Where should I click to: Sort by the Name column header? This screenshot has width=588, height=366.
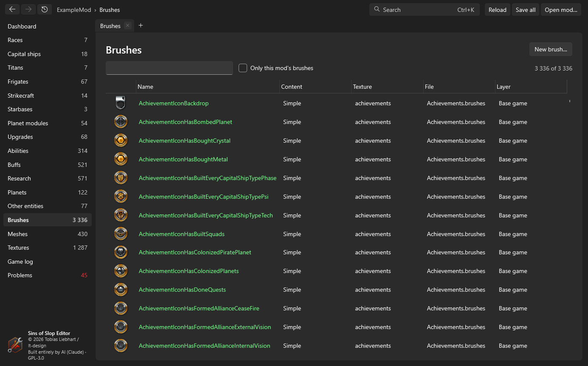(x=208, y=87)
